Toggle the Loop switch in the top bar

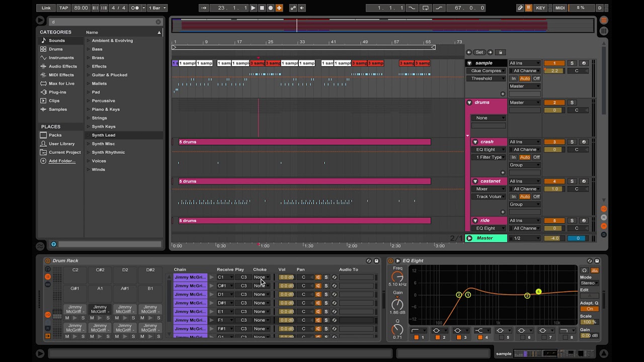(x=426, y=8)
